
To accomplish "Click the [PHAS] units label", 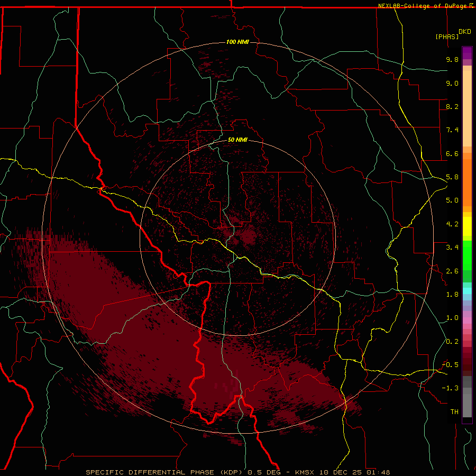I will (x=447, y=36).
